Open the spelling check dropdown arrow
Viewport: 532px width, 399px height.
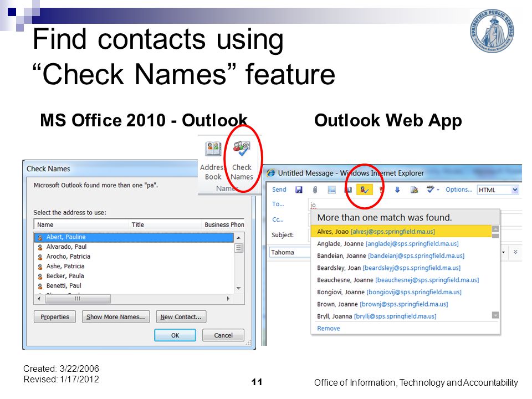click(x=438, y=190)
